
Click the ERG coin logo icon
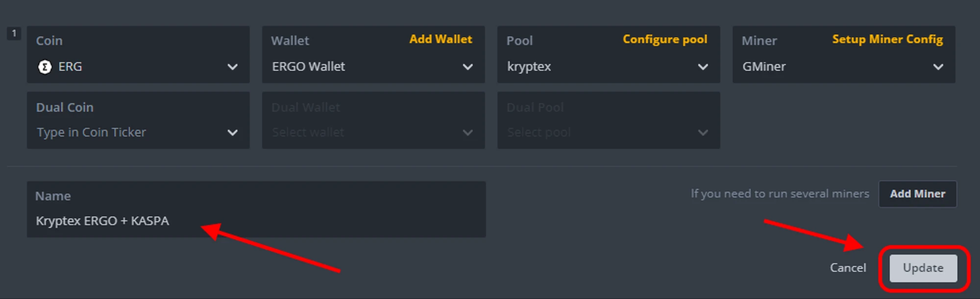click(x=45, y=67)
